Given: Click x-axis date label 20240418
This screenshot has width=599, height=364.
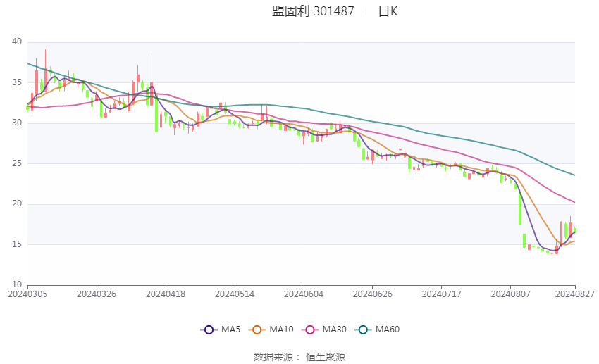Looking at the screenshot, I should [x=166, y=294].
